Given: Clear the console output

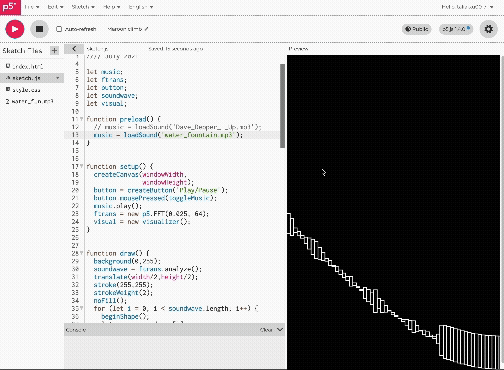Looking at the screenshot, I should [266, 330].
